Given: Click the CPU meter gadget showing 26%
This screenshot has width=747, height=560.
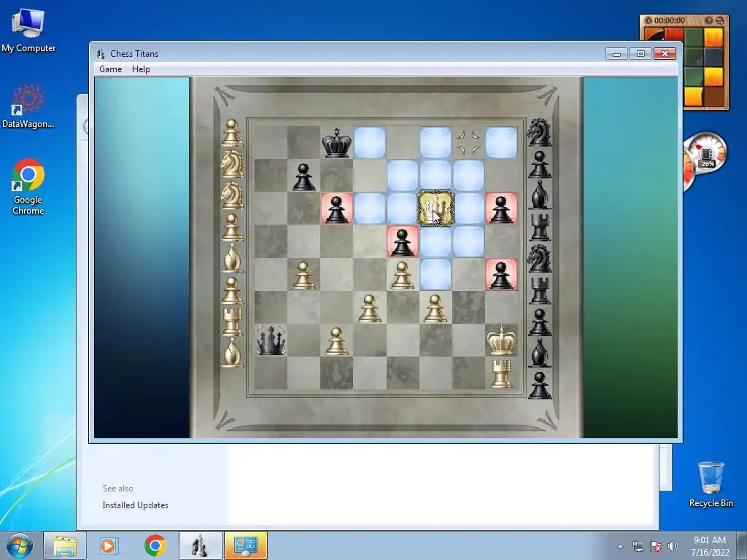Looking at the screenshot, I should pos(706,155).
